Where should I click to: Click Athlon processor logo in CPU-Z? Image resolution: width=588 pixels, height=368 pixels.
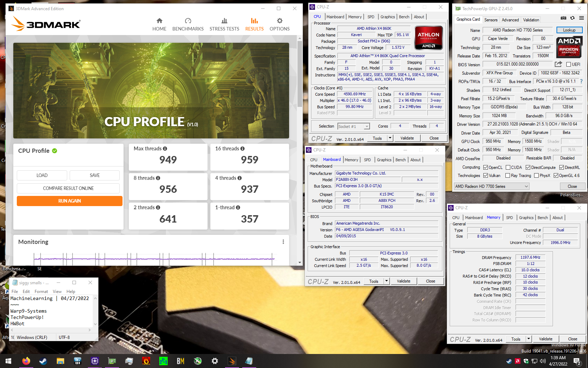coord(428,38)
